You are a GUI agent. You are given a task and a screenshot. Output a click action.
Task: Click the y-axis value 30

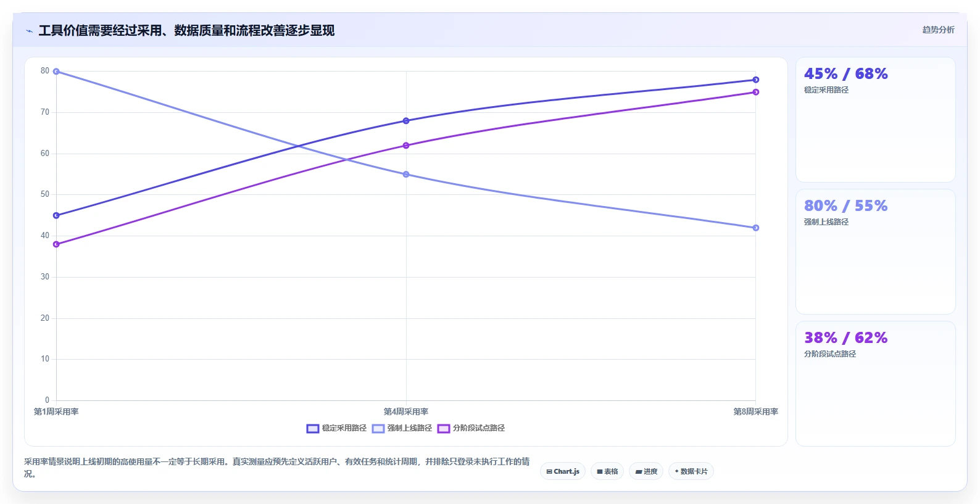(x=45, y=277)
